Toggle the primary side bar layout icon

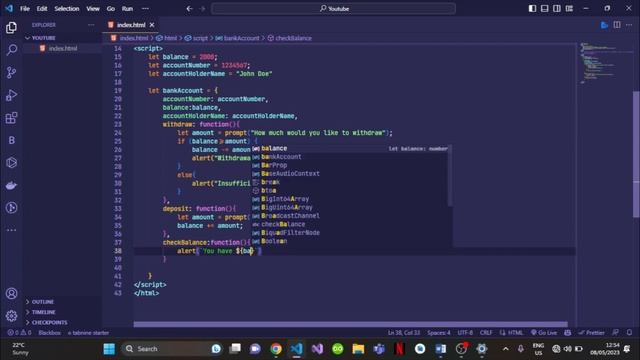point(532,8)
